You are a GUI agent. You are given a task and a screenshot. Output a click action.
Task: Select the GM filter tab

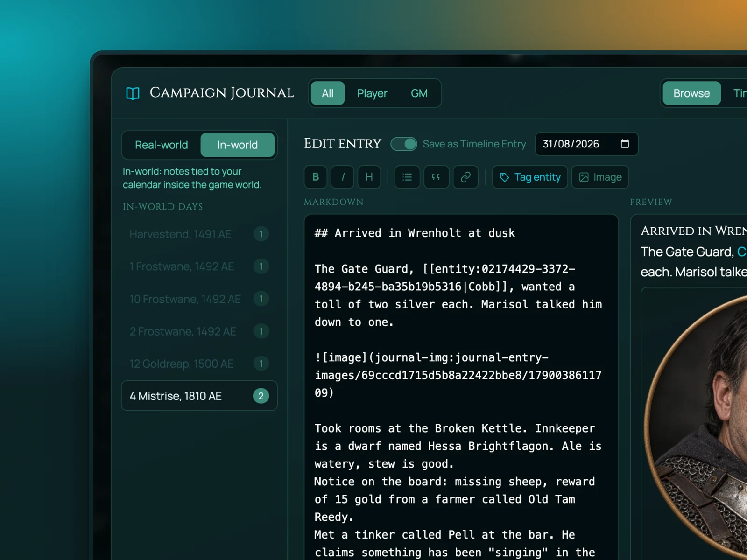coord(419,93)
